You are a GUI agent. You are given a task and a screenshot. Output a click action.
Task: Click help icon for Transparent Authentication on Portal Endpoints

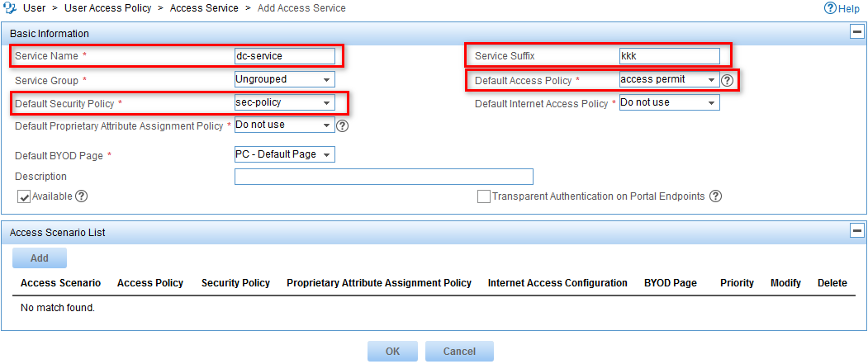[716, 196]
